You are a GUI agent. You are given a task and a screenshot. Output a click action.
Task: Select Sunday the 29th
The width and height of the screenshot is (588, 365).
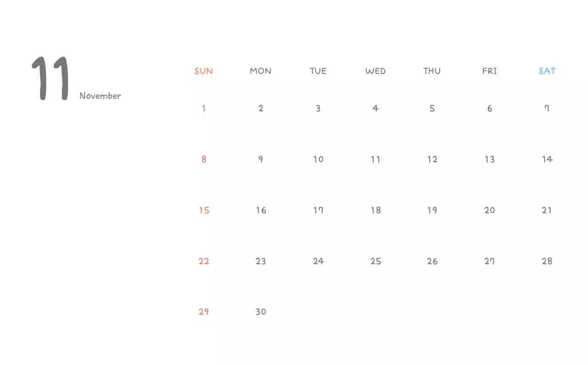point(204,312)
